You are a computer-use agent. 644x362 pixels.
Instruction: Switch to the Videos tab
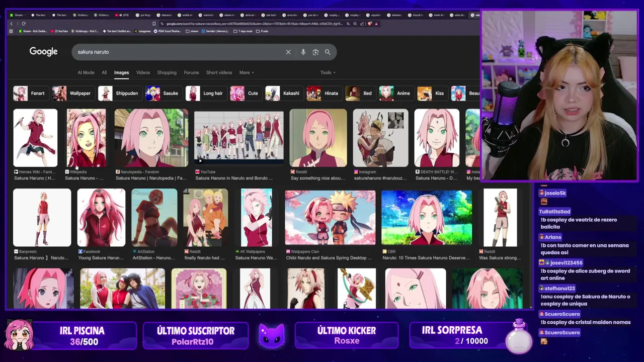(x=143, y=72)
